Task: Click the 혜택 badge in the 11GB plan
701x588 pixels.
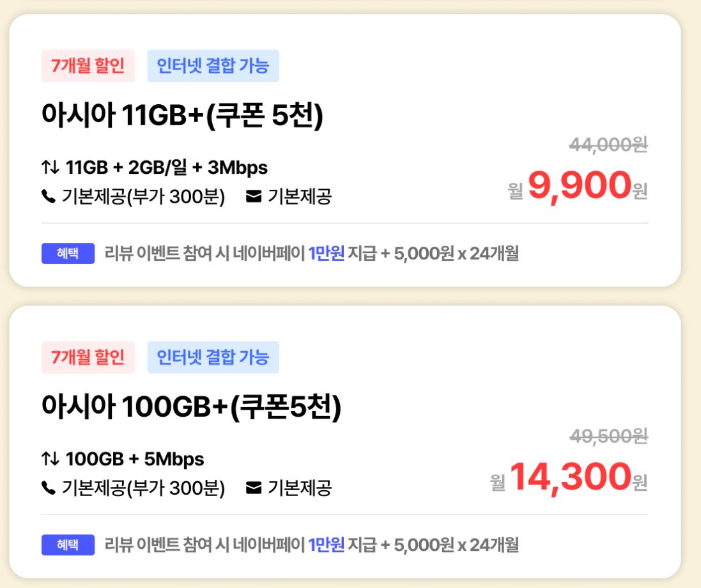Action: [68, 254]
